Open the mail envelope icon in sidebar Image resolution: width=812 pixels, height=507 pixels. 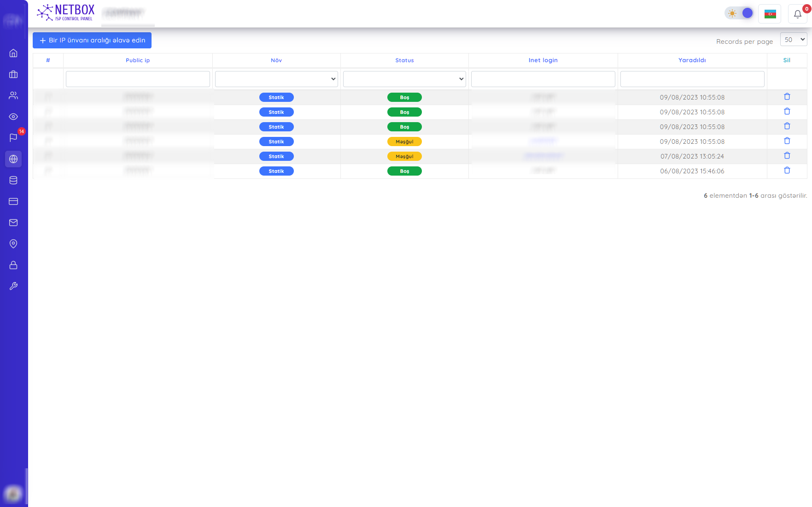click(x=13, y=223)
